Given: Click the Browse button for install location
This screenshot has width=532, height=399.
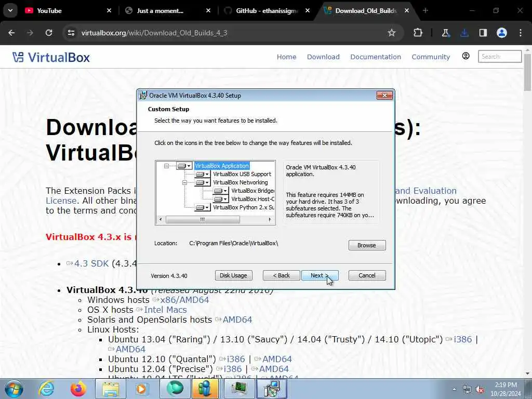Looking at the screenshot, I should (367, 245).
